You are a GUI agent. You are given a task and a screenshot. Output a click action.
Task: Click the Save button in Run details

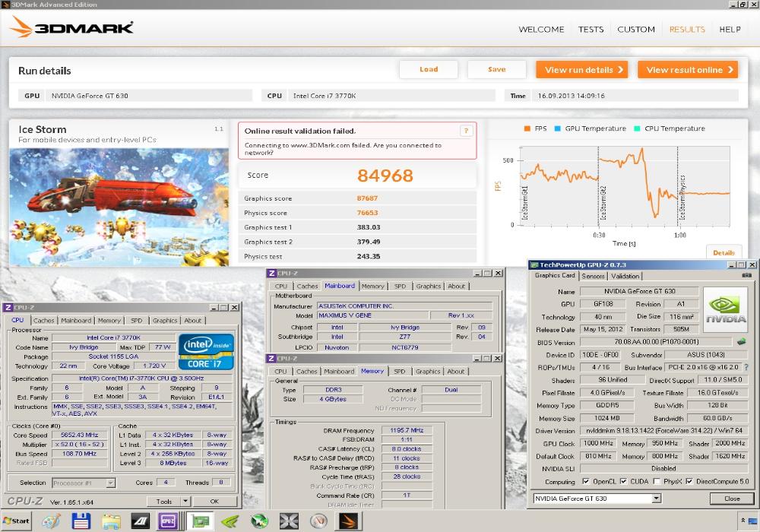[497, 69]
